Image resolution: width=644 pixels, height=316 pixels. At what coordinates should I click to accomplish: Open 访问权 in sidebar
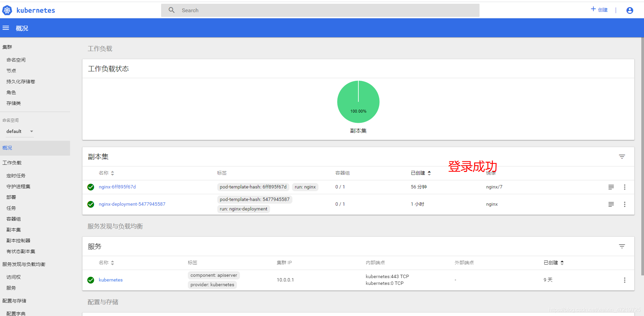click(x=14, y=277)
